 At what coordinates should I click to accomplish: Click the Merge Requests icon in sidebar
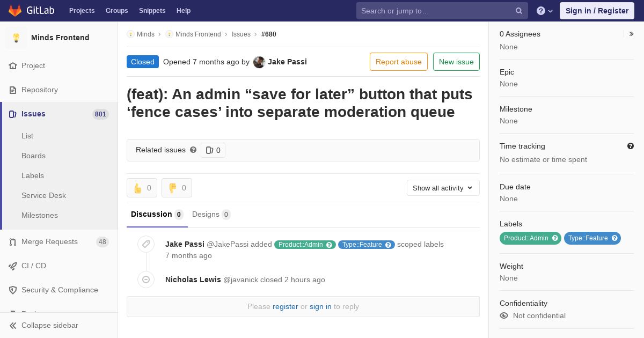tap(13, 241)
